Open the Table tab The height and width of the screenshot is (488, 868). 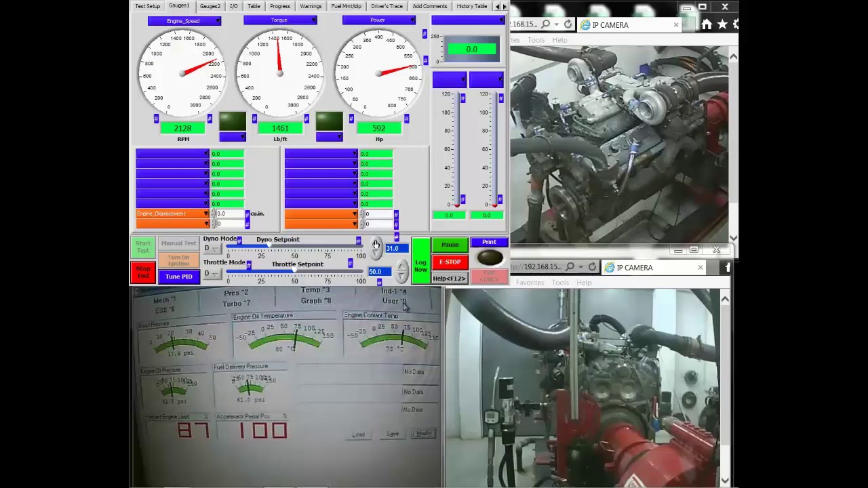pos(254,6)
